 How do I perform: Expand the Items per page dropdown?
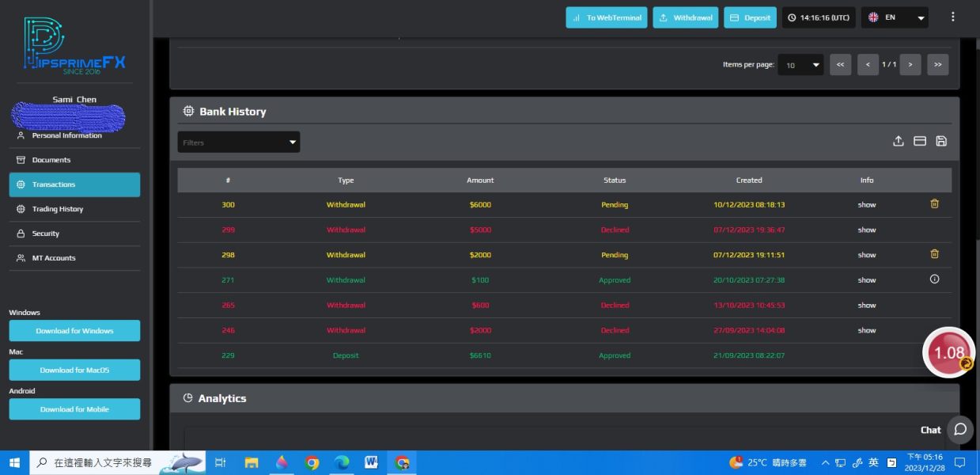pyautogui.click(x=800, y=65)
